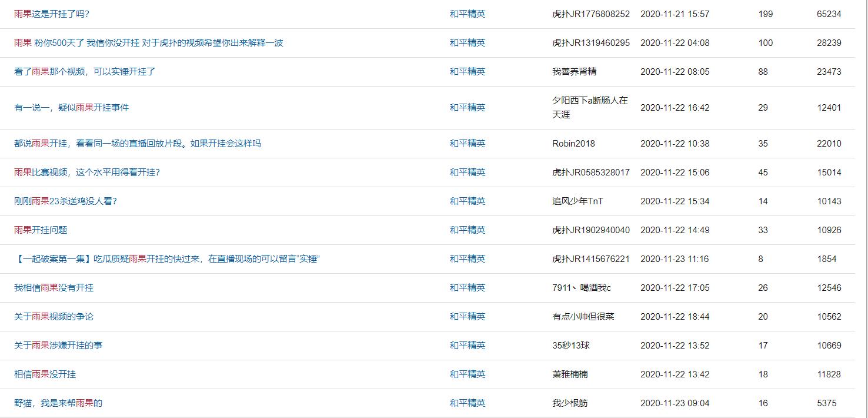
Task: Open thread '相信雨果没开挂'
Action: (45, 374)
